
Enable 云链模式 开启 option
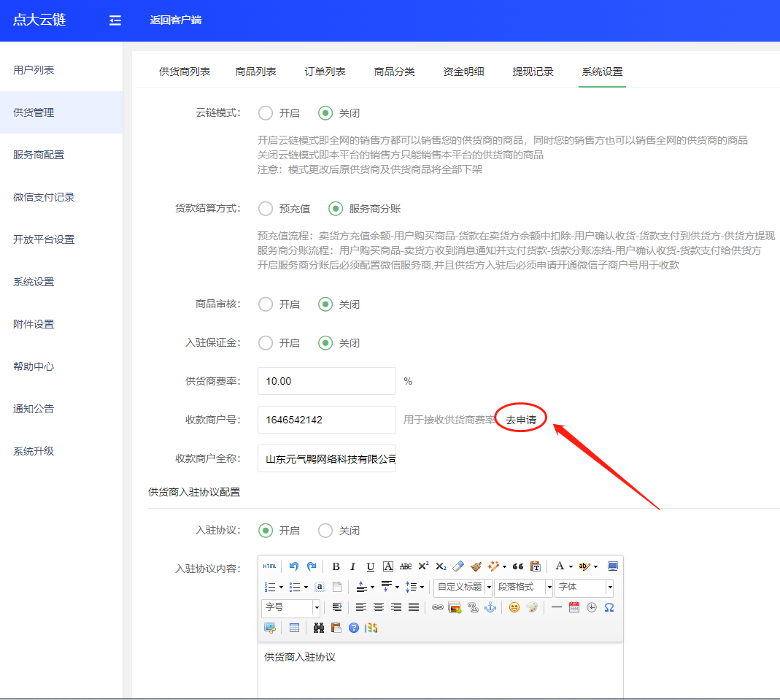(266, 113)
